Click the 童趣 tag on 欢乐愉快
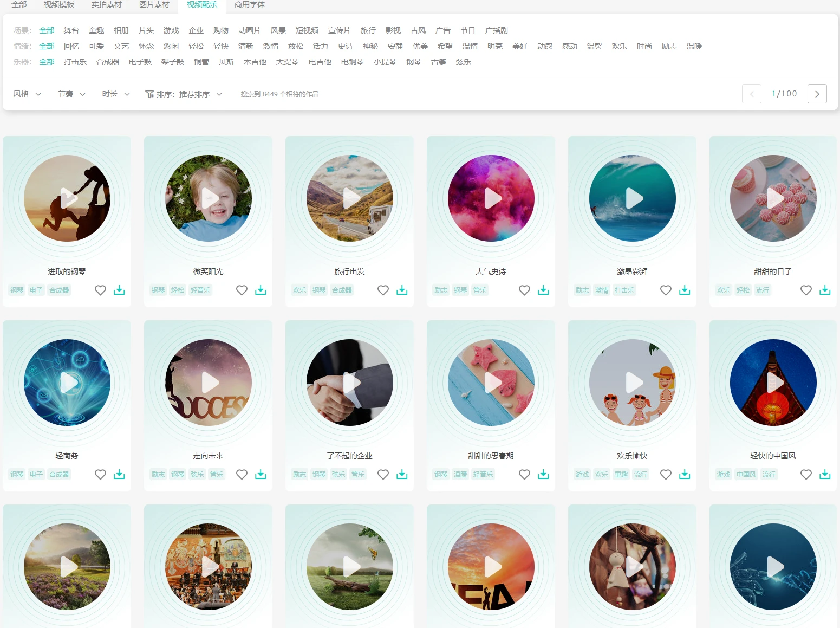Viewport: 840px width, 628px height. [x=621, y=475]
